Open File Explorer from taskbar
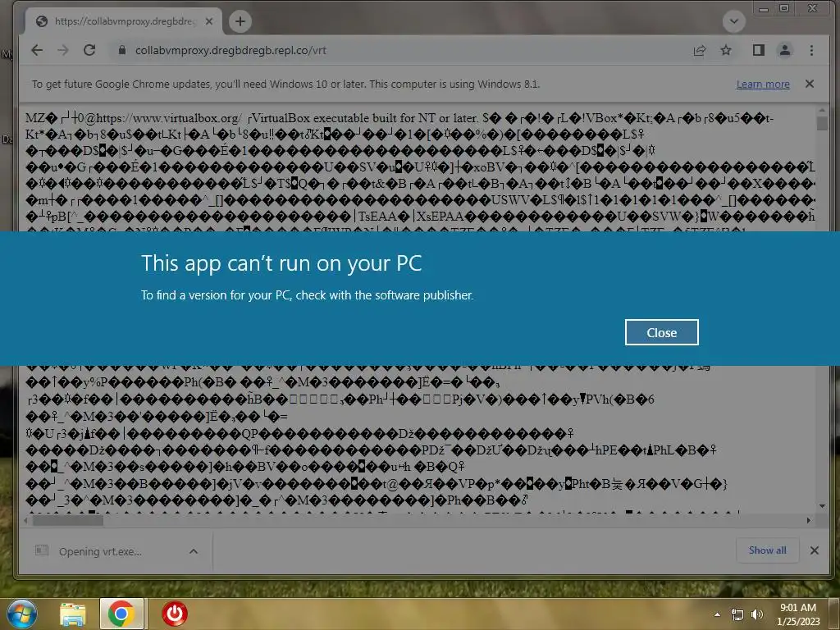 click(x=73, y=614)
